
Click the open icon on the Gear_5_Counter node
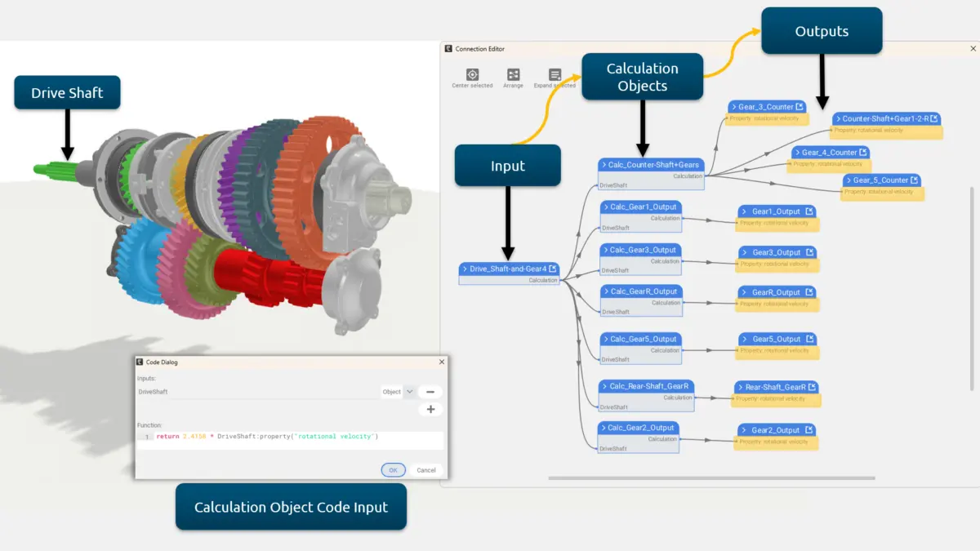(915, 180)
